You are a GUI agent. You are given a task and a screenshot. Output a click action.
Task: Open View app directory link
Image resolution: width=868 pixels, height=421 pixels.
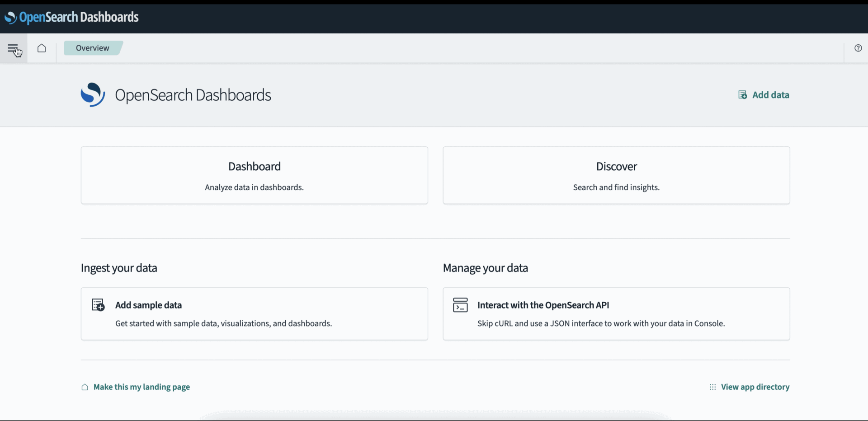tap(755, 387)
